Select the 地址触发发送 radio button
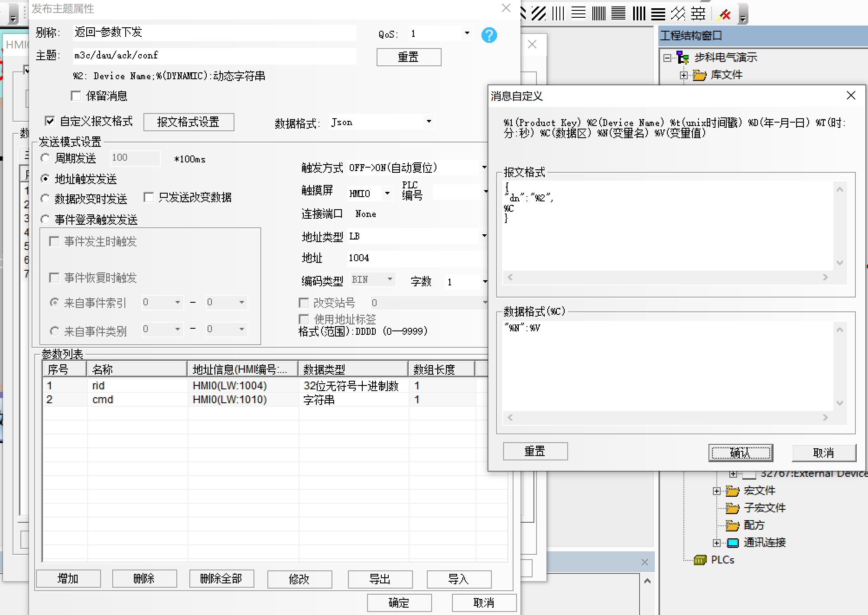The width and height of the screenshot is (868, 615). (45, 178)
